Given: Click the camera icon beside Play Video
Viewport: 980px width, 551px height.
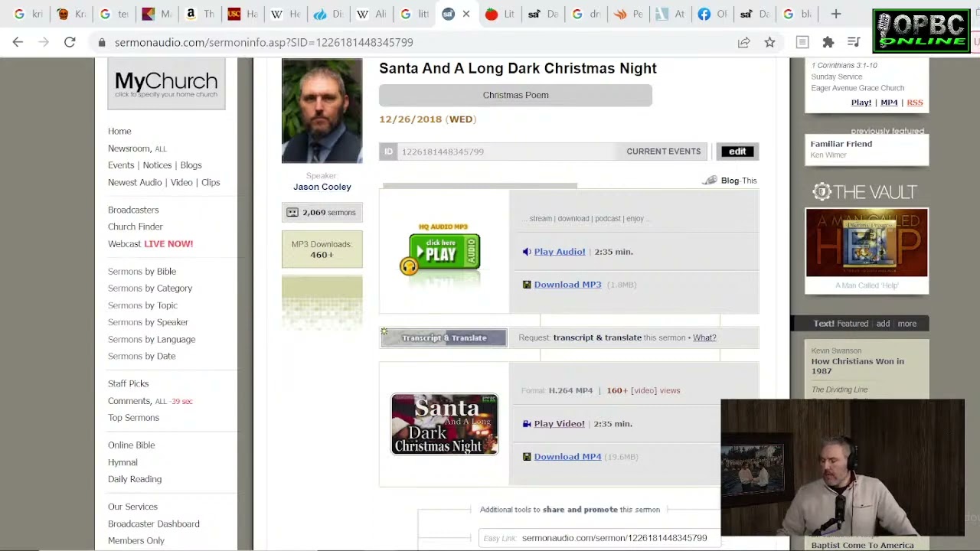Looking at the screenshot, I should (527, 424).
